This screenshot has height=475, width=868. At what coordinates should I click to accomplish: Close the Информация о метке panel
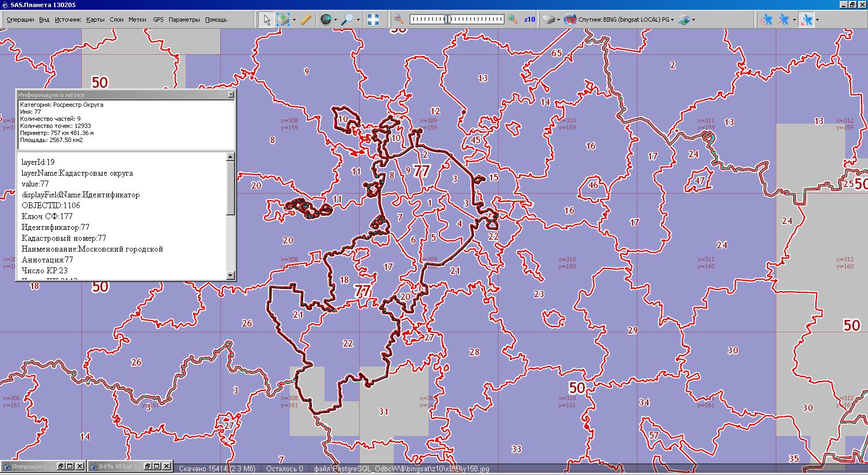coord(231,94)
